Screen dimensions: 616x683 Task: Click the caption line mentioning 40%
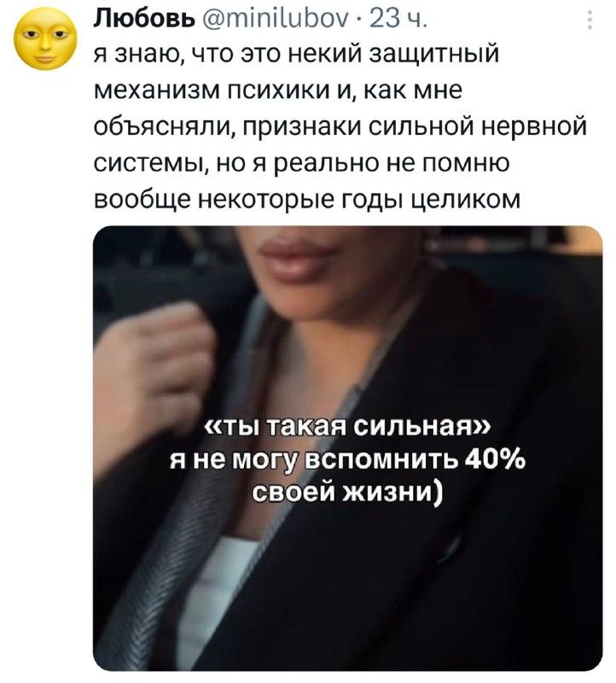click(348, 460)
